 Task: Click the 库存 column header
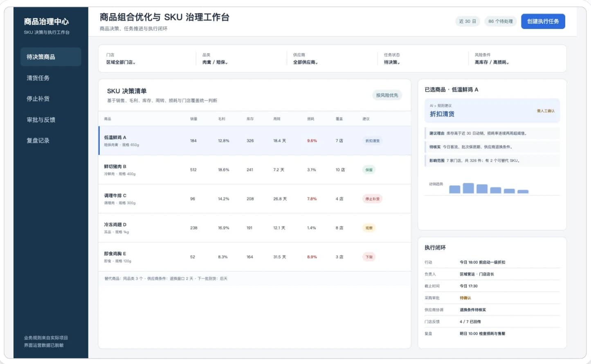[250, 119]
